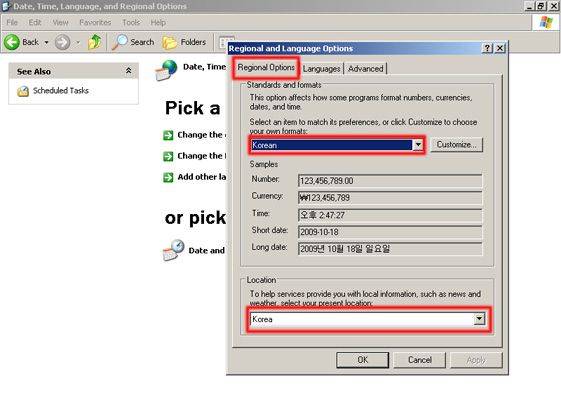Click the window title bar control panel icon
Viewport: 561px width, 400px height.
(x=5, y=6)
